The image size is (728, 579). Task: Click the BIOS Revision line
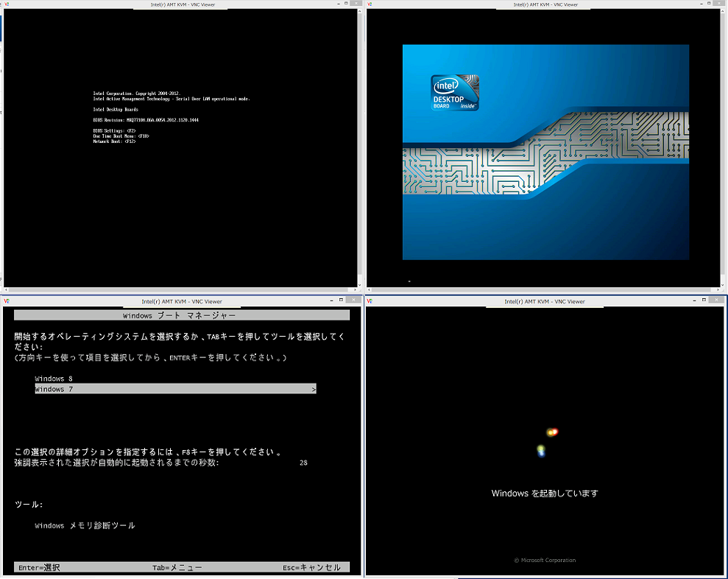pos(146,120)
